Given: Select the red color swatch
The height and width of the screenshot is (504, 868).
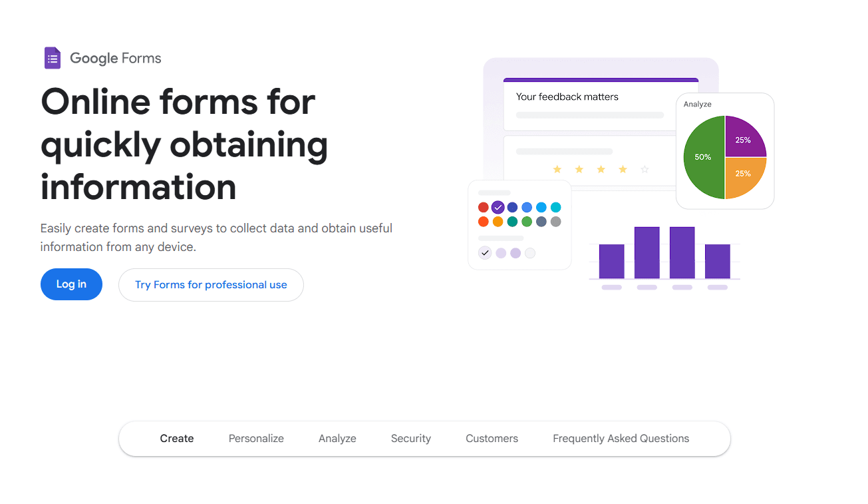Looking at the screenshot, I should click(x=483, y=207).
